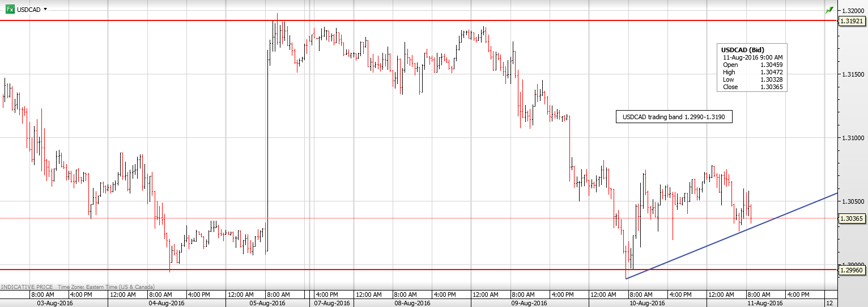This screenshot has height=307, width=868.
Task: Click the 05-Aug-2016 date label
Action: [267, 303]
